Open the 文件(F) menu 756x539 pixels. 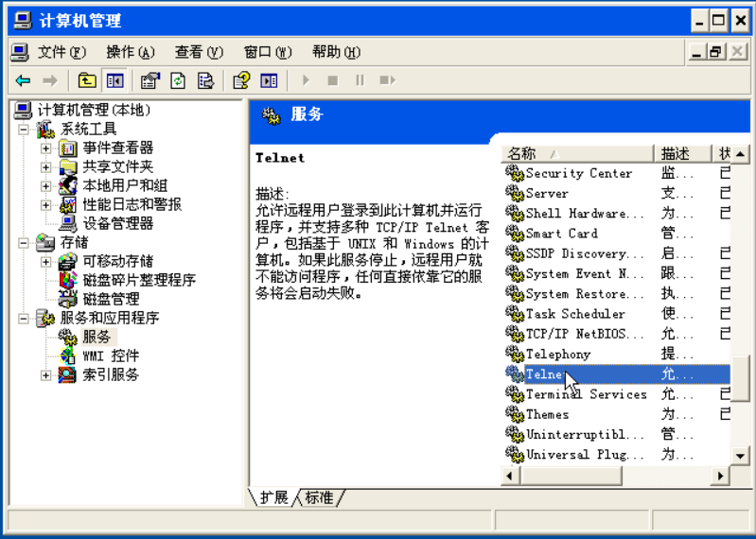coord(62,52)
